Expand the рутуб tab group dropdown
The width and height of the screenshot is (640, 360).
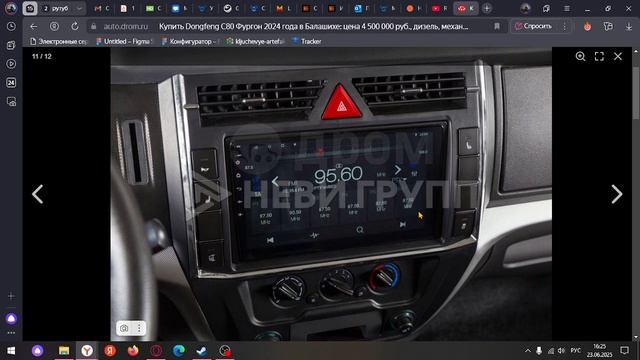[x=79, y=8]
